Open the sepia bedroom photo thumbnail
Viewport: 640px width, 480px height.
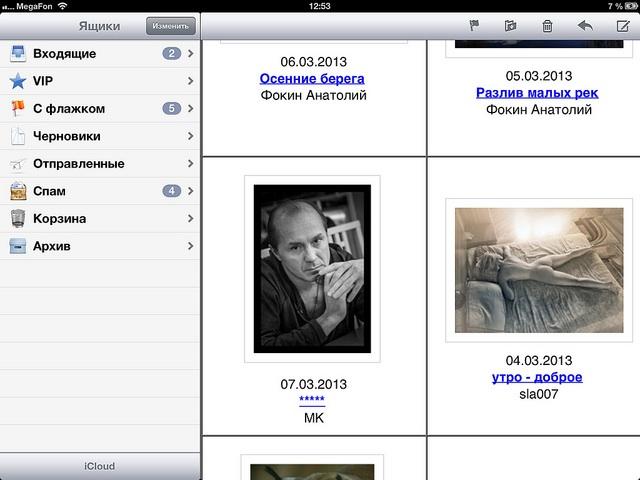(539, 270)
